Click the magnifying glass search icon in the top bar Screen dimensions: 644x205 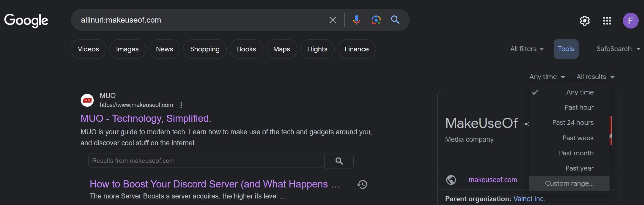click(x=395, y=20)
